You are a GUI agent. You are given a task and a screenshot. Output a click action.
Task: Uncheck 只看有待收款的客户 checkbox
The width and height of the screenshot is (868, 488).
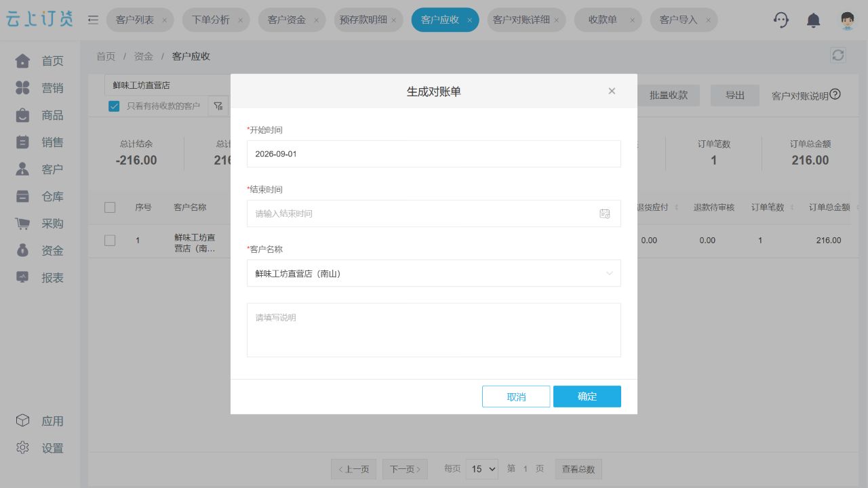(114, 106)
